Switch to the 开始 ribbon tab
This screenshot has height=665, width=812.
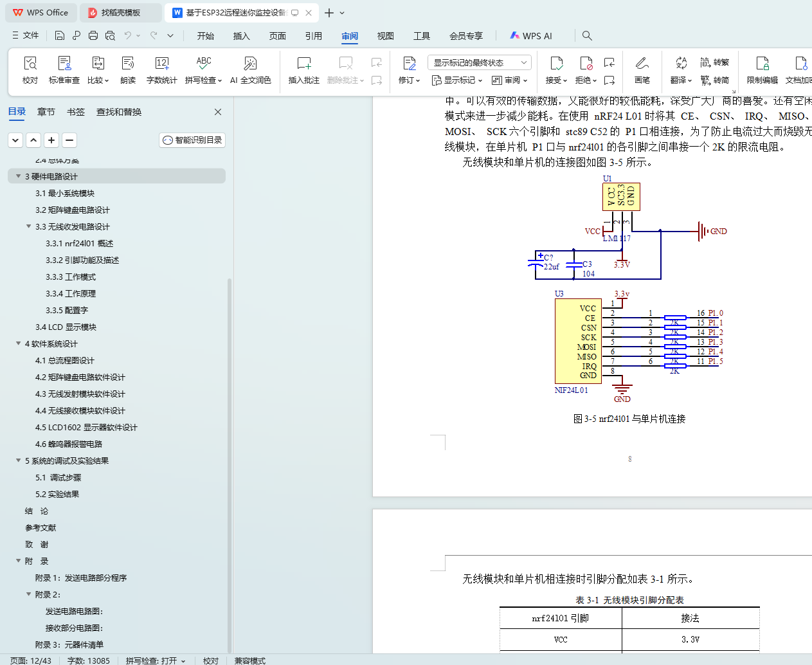pos(206,36)
